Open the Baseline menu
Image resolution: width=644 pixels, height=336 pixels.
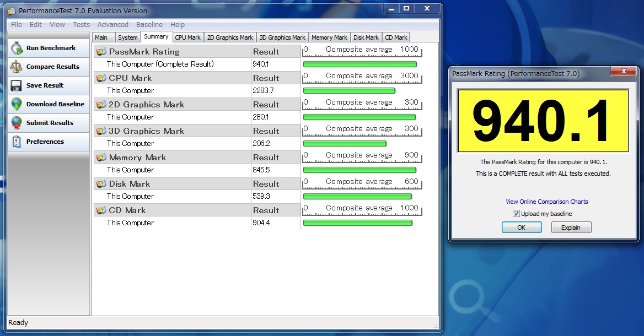click(x=149, y=25)
